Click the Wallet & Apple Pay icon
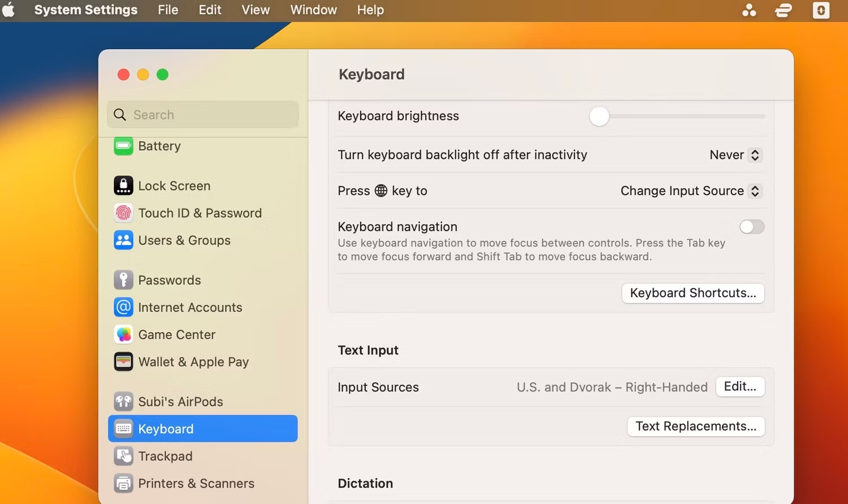 (123, 362)
